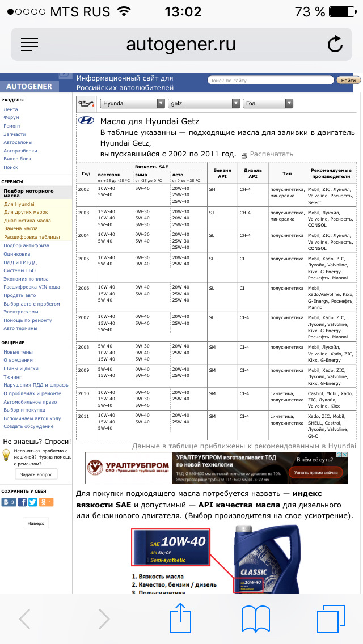
Task: Open the Новые темы link
Action: click(18, 352)
